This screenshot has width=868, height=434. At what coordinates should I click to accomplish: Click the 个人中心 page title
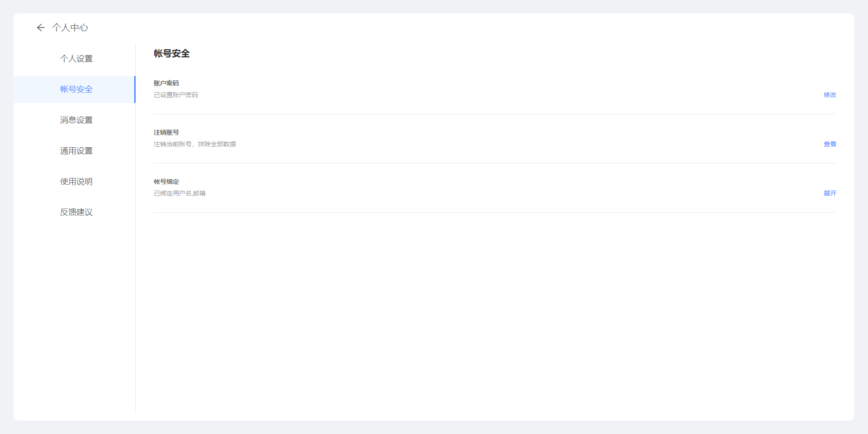click(70, 28)
